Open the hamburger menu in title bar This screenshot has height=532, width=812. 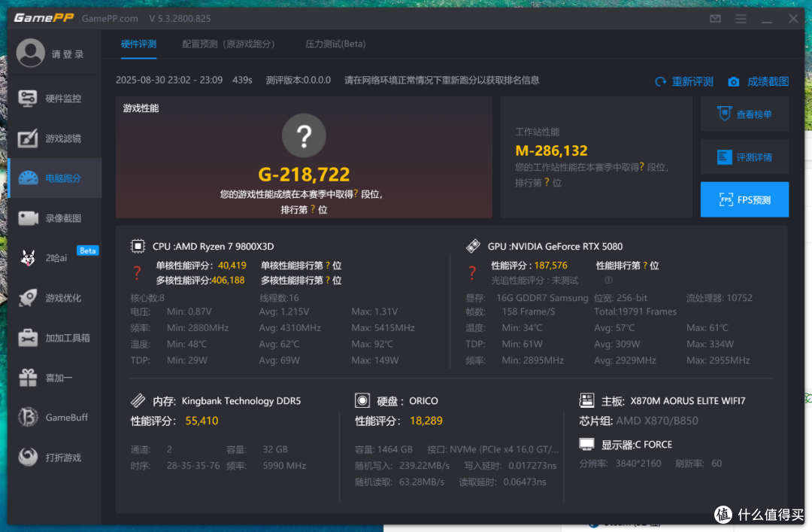pyautogui.click(x=741, y=19)
